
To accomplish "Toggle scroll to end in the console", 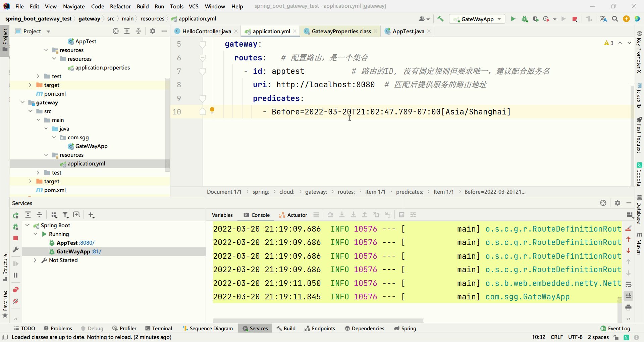I will tap(629, 296).
